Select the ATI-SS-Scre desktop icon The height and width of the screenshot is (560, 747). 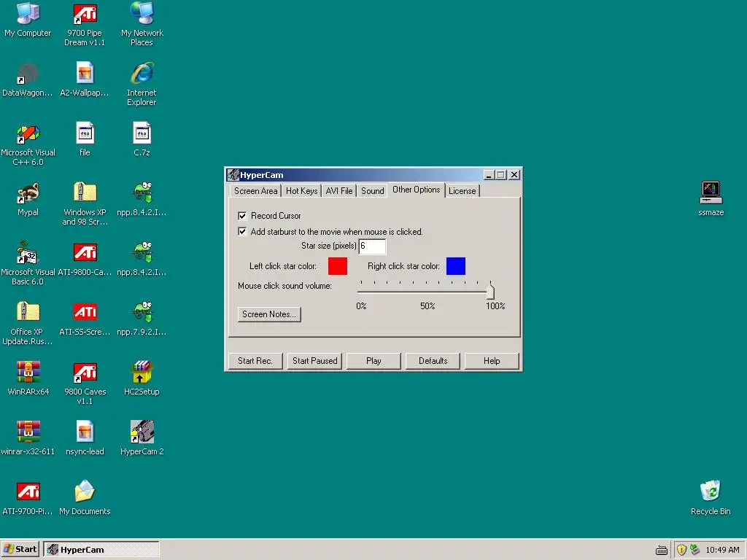85,319
